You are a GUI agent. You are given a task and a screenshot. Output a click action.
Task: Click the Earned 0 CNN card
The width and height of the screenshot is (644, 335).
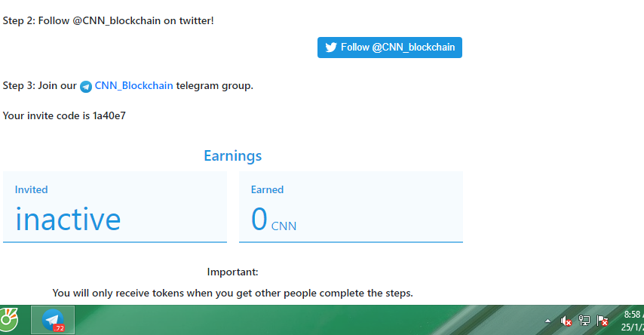click(x=351, y=207)
